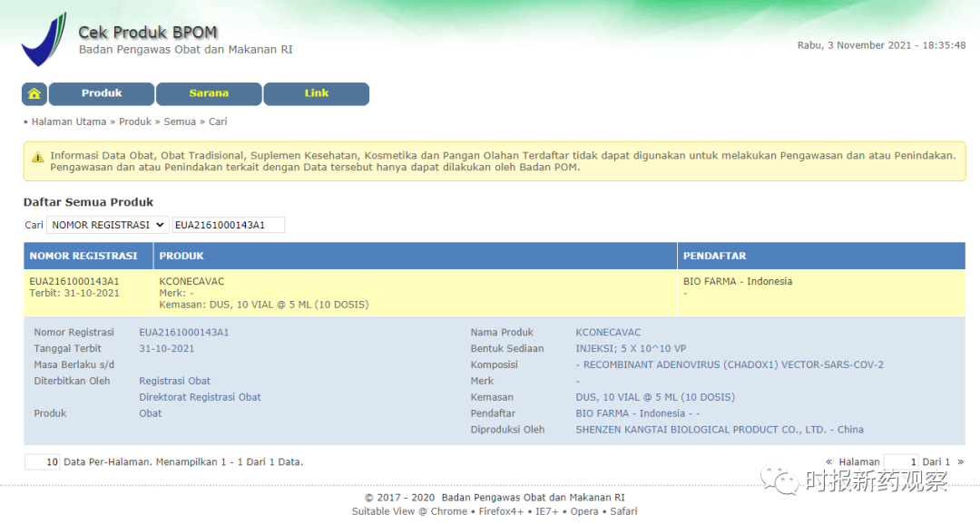Click the RECOMBINANT ADENOVIRUS composition value
This screenshot has width=980, height=524.
(x=730, y=364)
